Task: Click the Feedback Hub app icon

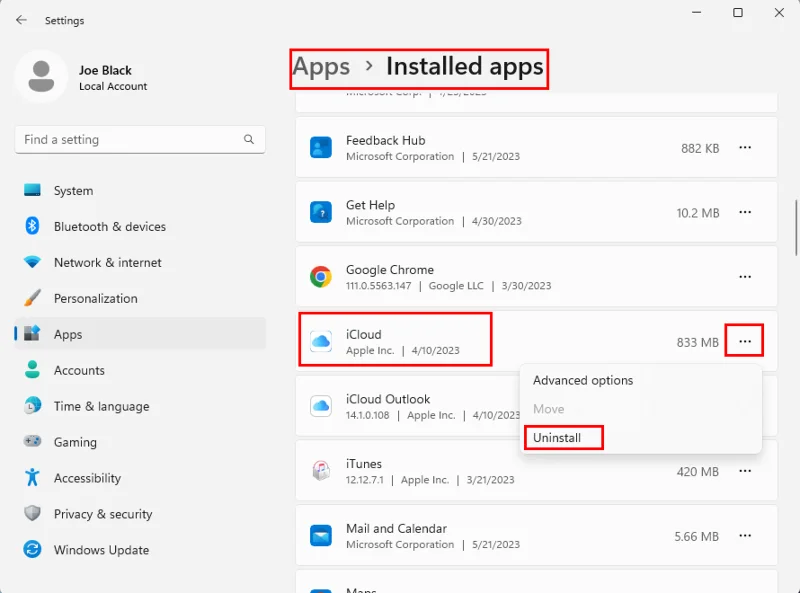Action: 321,147
